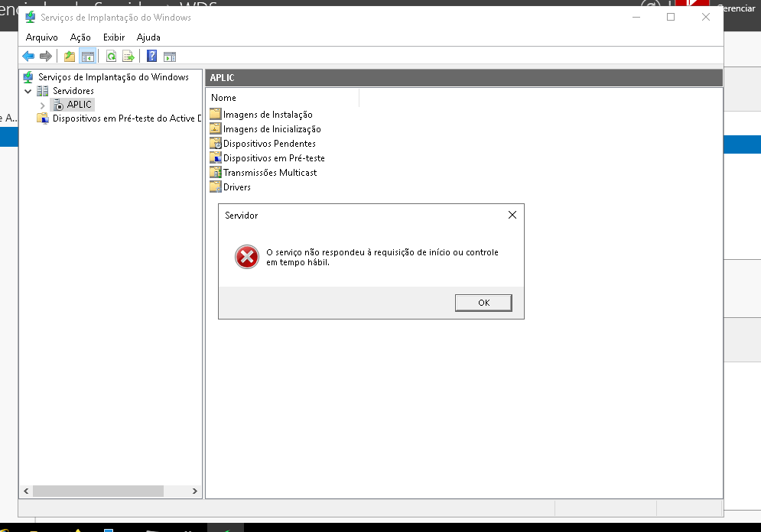
Task: Click the red error icon in dialog
Action: pyautogui.click(x=247, y=257)
